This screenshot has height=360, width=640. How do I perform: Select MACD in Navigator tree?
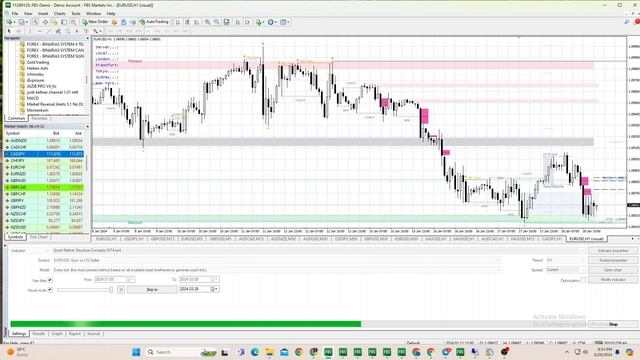pyautogui.click(x=32, y=98)
